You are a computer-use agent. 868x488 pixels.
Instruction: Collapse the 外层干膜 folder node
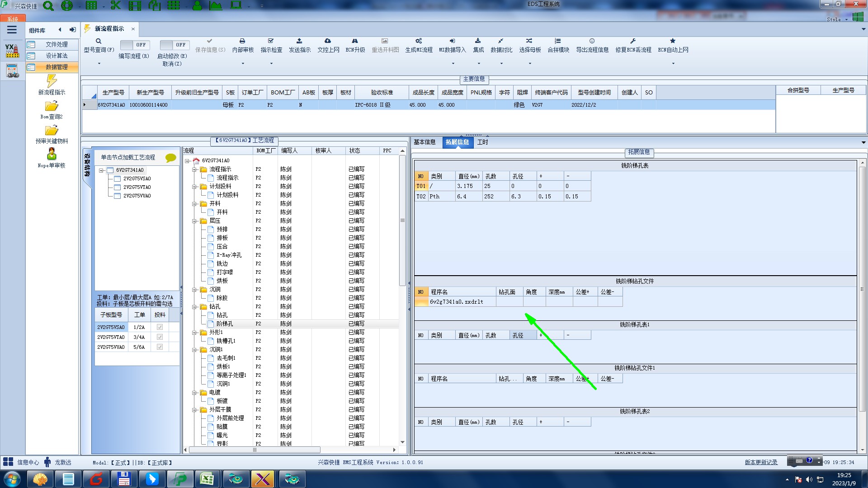(x=194, y=410)
